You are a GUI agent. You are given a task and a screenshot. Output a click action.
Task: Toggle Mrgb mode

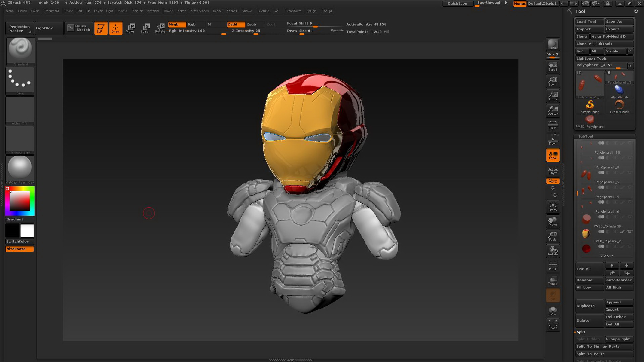pyautogui.click(x=177, y=24)
